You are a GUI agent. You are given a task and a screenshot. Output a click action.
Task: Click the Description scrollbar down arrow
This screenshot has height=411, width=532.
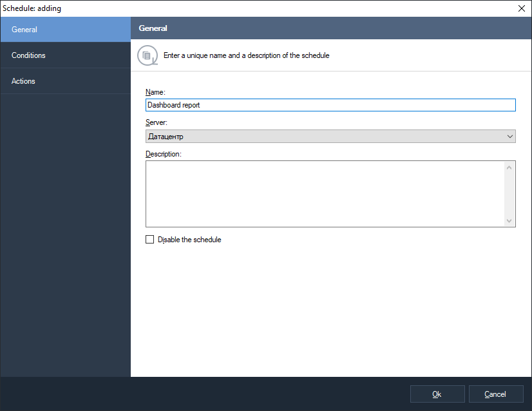coord(510,221)
